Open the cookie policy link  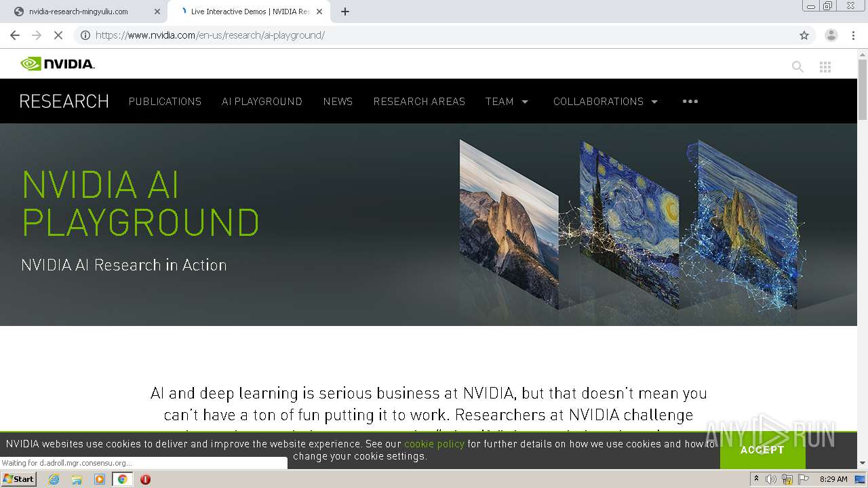tap(434, 444)
